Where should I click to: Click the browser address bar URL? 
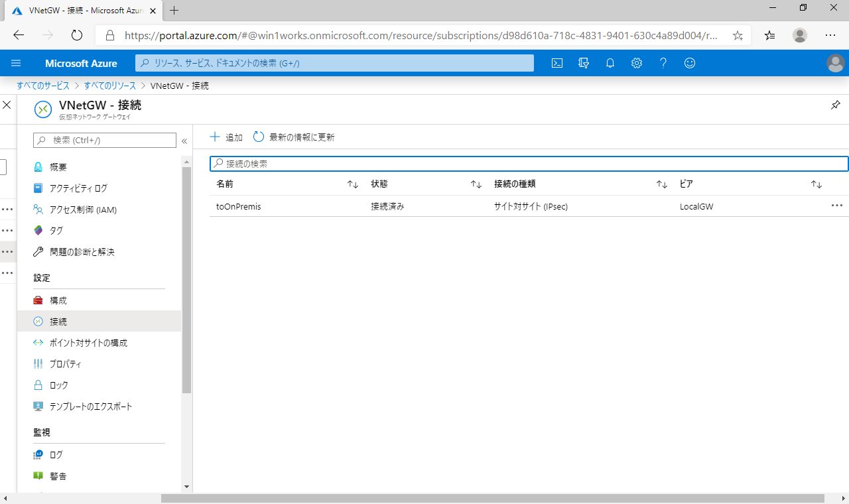pyautogui.click(x=421, y=35)
